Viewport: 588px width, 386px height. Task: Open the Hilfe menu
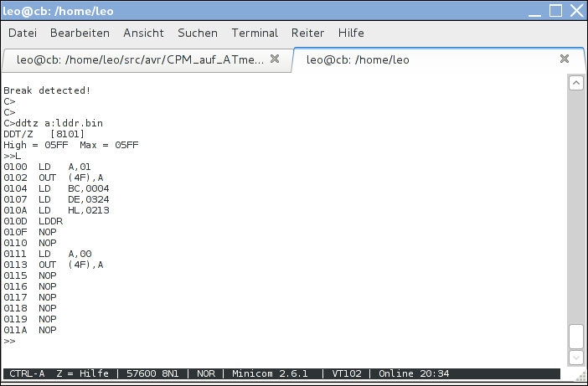pos(351,33)
